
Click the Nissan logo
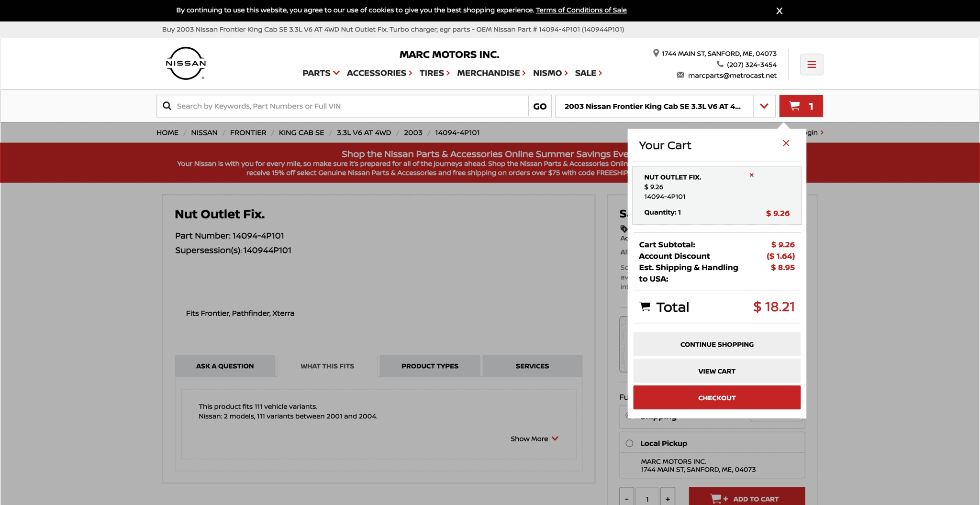point(186,63)
